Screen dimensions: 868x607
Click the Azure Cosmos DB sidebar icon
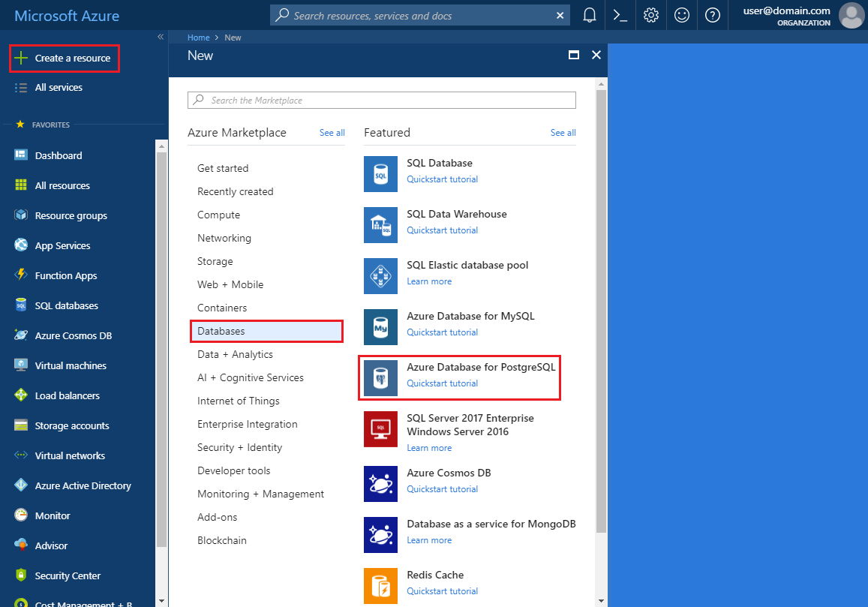21,335
